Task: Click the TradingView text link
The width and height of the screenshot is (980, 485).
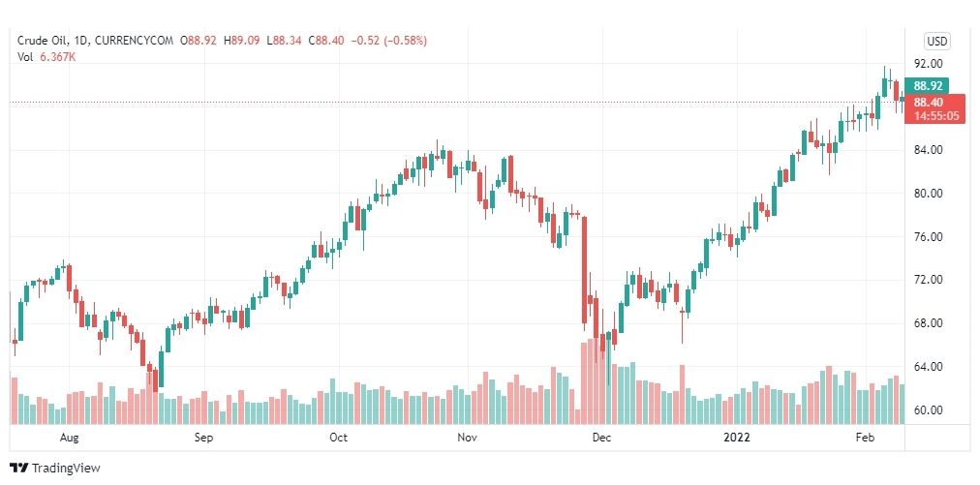Action: click(66, 469)
